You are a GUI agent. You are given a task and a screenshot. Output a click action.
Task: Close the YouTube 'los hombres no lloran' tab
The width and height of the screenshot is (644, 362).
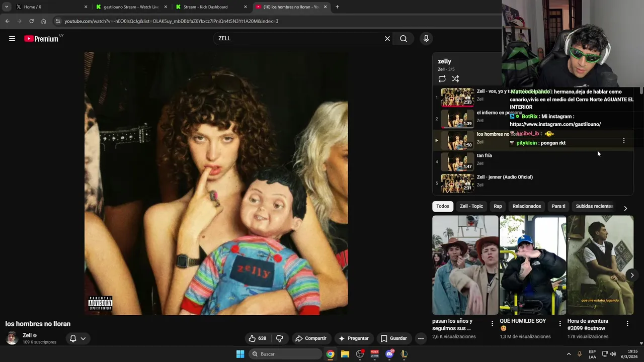[325, 7]
